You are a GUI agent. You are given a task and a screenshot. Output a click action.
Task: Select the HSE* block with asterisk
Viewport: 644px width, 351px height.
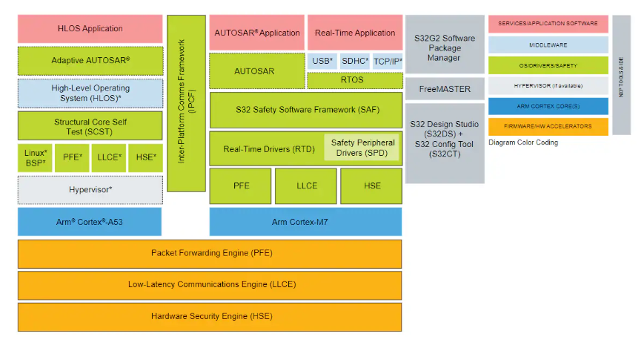click(145, 158)
